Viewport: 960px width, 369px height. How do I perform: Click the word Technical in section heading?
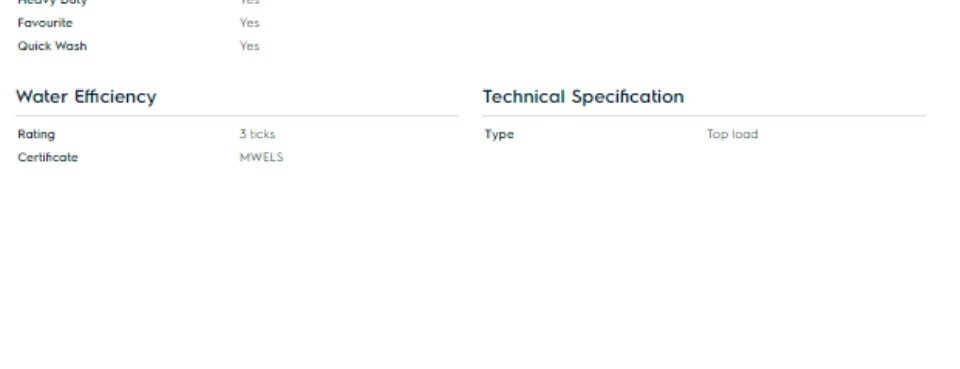[523, 97]
